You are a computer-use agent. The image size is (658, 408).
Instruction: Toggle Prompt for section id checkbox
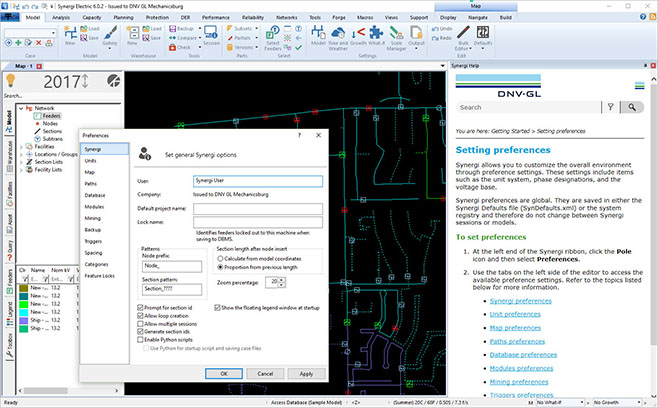pos(141,308)
